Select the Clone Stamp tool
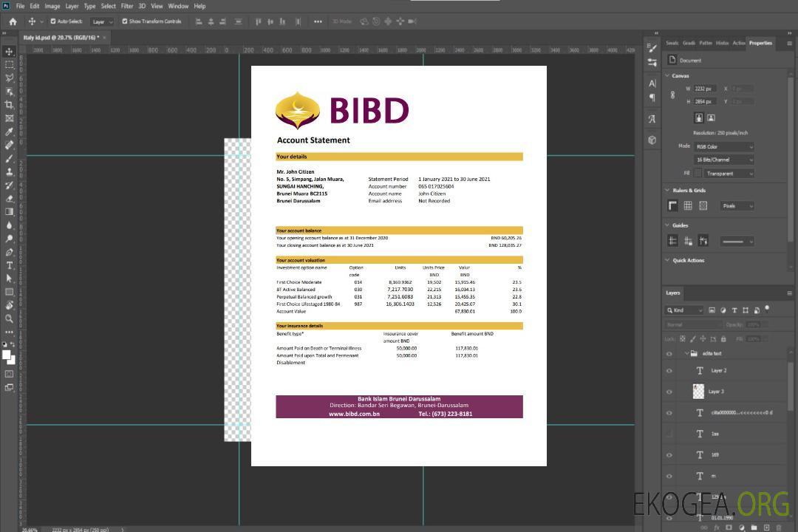Viewport: 798px width, 532px height. 9,171
